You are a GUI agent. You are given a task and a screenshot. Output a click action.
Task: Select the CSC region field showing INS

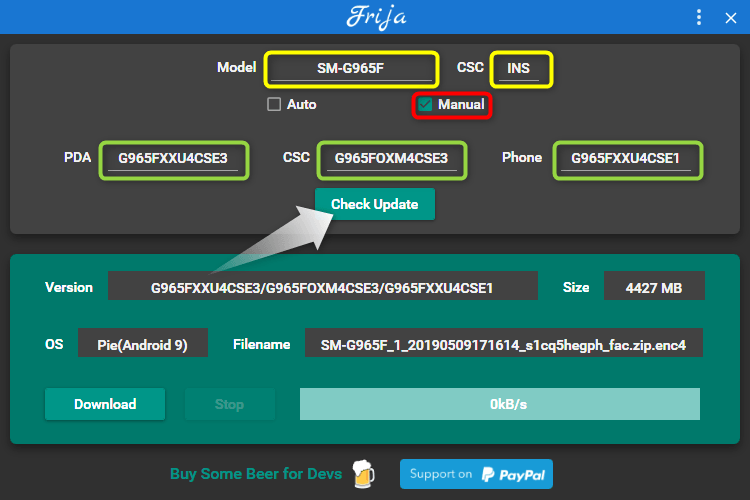point(520,70)
